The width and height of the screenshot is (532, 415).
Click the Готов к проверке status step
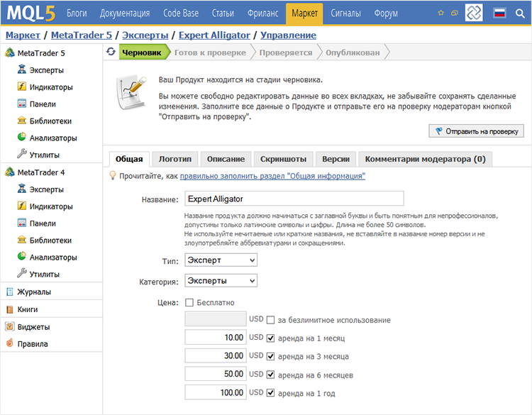coord(211,52)
